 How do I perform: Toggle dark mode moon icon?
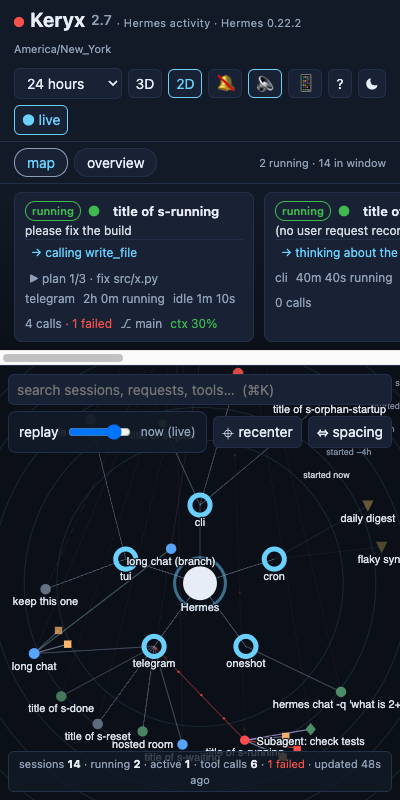(x=372, y=84)
